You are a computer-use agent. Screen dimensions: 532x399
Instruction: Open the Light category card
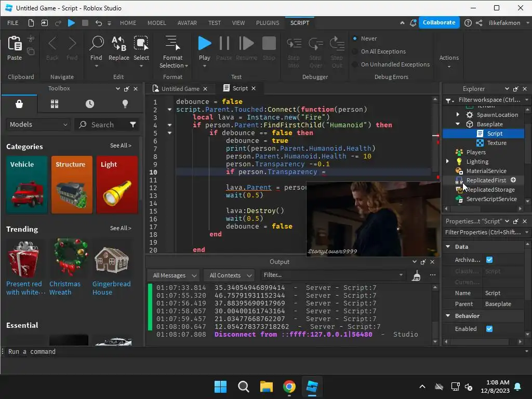117,184
